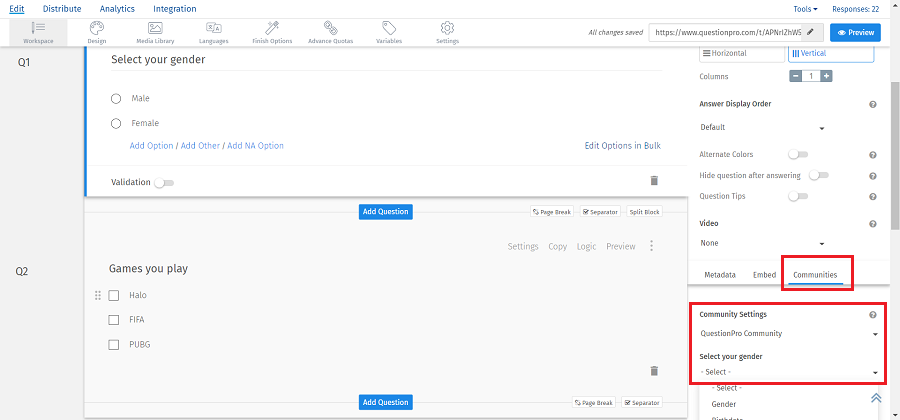
Task: Grab the drag handle beside Halo option
Action: tap(97, 295)
